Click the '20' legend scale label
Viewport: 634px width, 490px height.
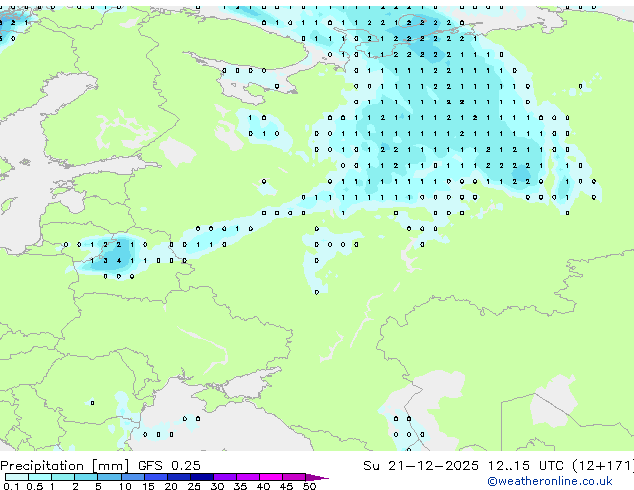click(171, 486)
